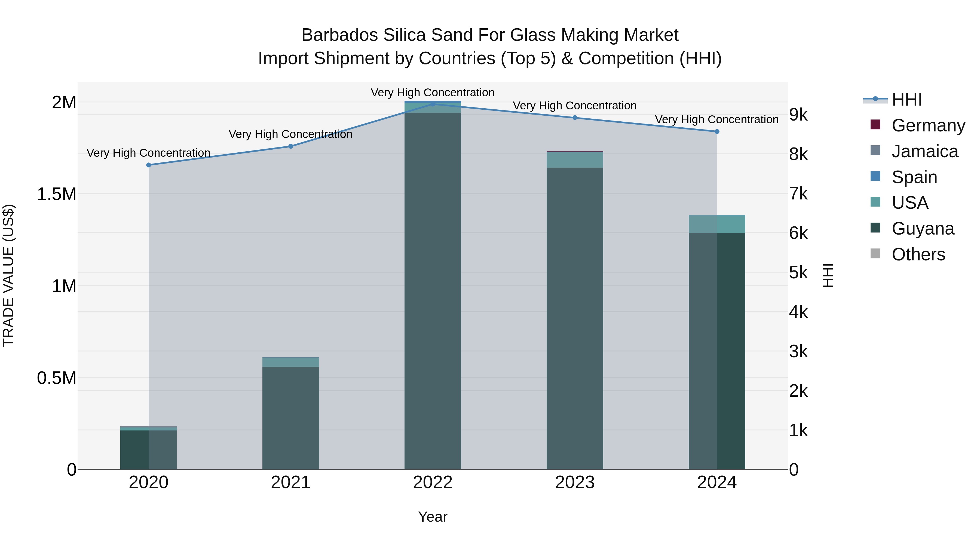Click the 2024 HHI data point
980x551 pixels.
pyautogui.click(x=717, y=132)
